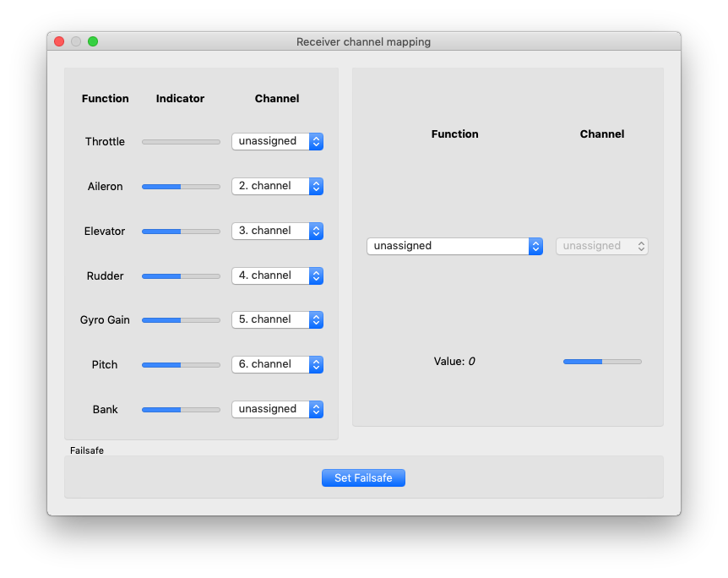Click the Aileron indicator bar
This screenshot has height=578, width=728.
[181, 187]
